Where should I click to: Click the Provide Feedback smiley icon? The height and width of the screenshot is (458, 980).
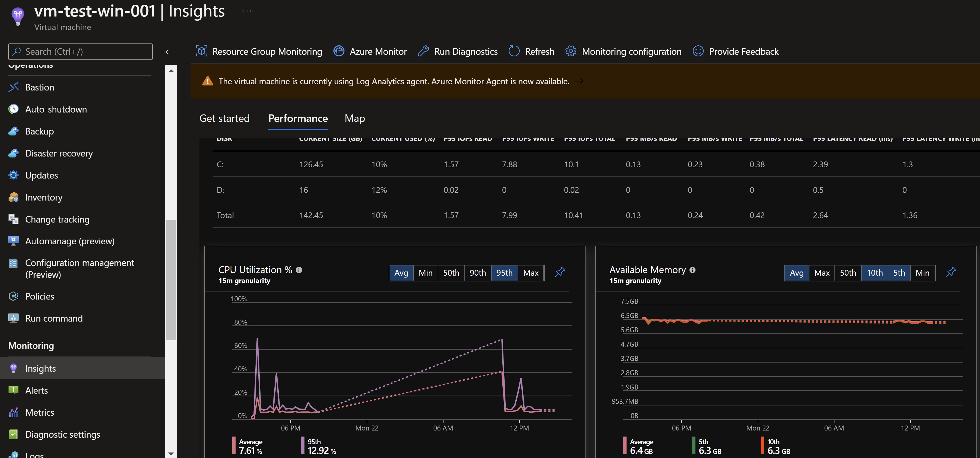click(698, 51)
